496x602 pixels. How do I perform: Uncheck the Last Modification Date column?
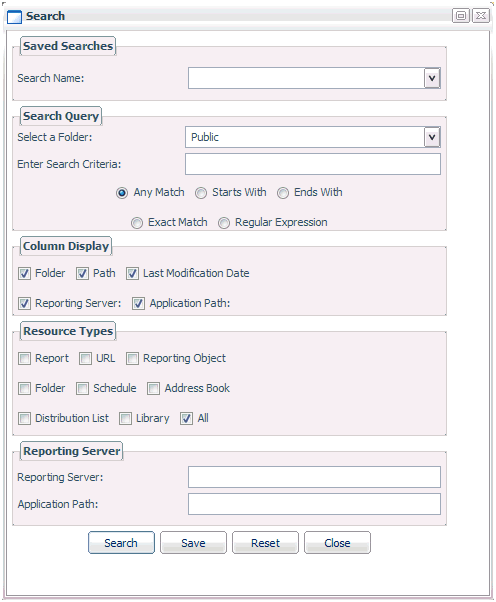132,274
